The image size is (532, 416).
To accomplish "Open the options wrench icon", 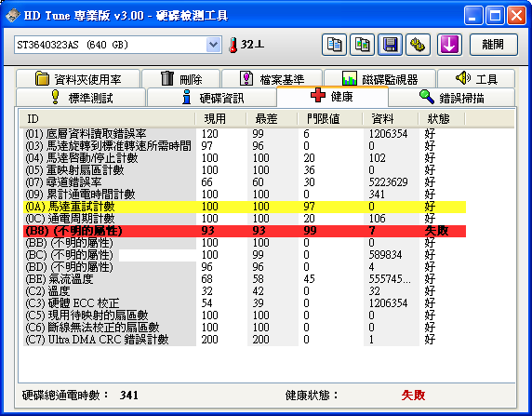I will (x=418, y=45).
